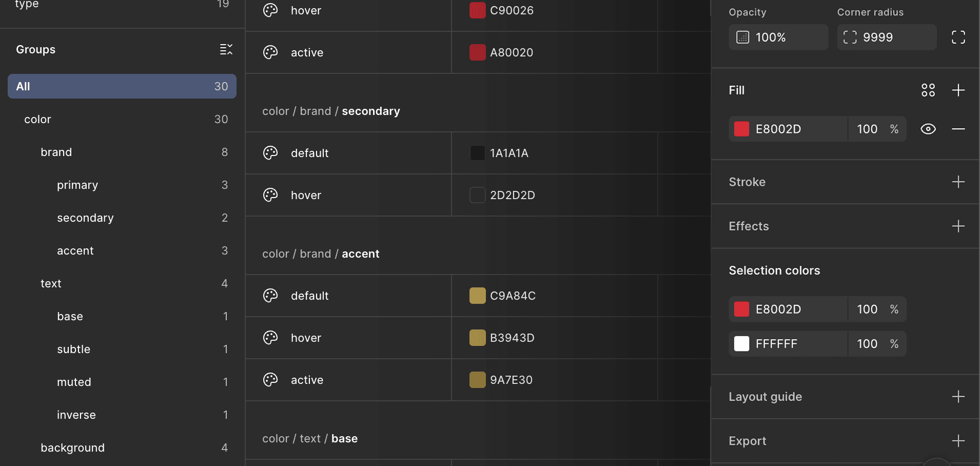The height and width of the screenshot is (466, 980).
Task: Select the secondary group in the sidebar
Action: pos(85,218)
